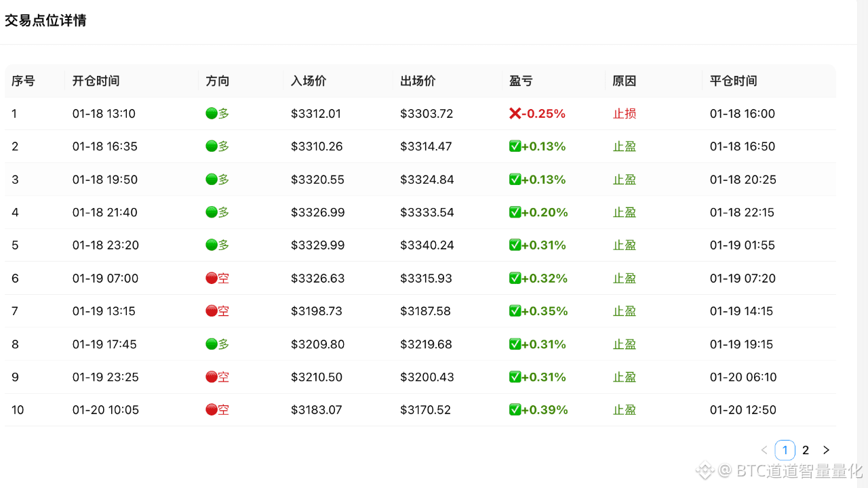Click the green check icon at +0.35%

[515, 311]
